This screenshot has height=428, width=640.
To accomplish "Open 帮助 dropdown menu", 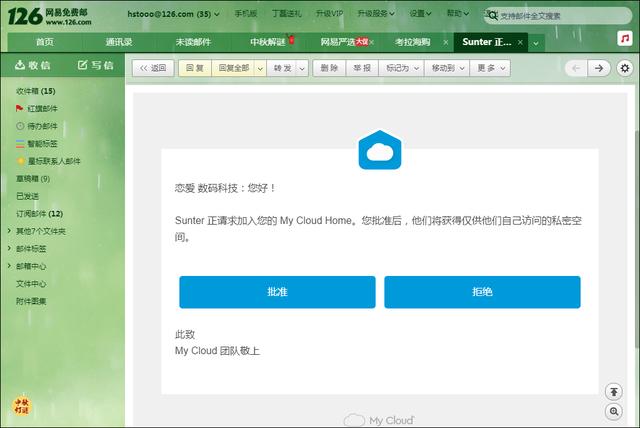I will pyautogui.click(x=458, y=13).
